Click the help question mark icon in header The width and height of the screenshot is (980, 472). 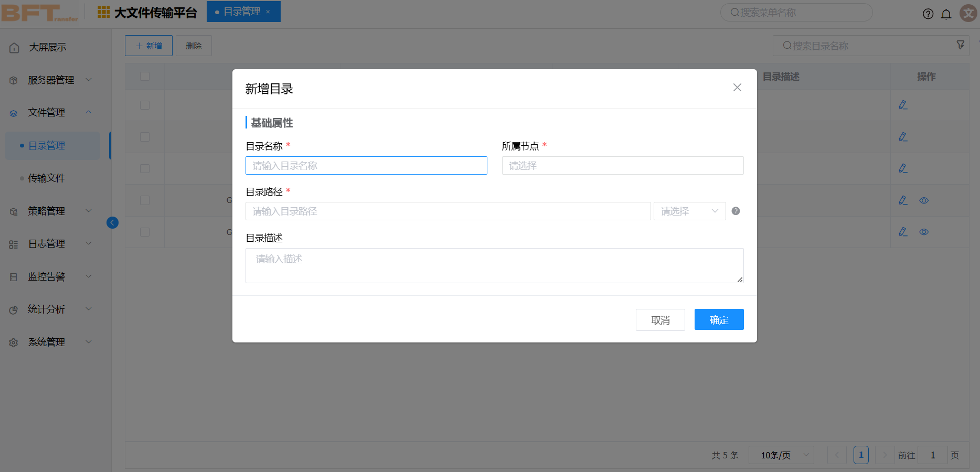[x=928, y=14]
